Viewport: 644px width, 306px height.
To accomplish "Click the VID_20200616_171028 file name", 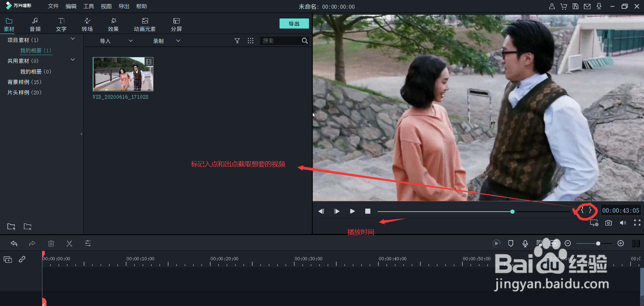I will click(x=120, y=97).
